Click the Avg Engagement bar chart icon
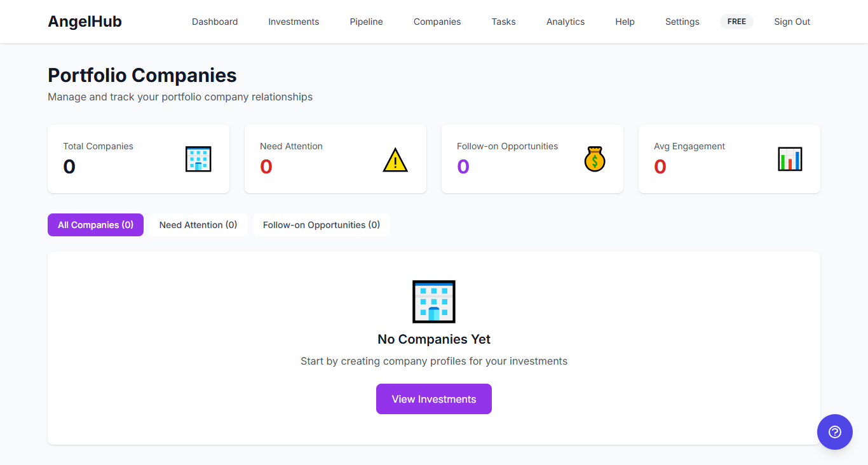 790,159
